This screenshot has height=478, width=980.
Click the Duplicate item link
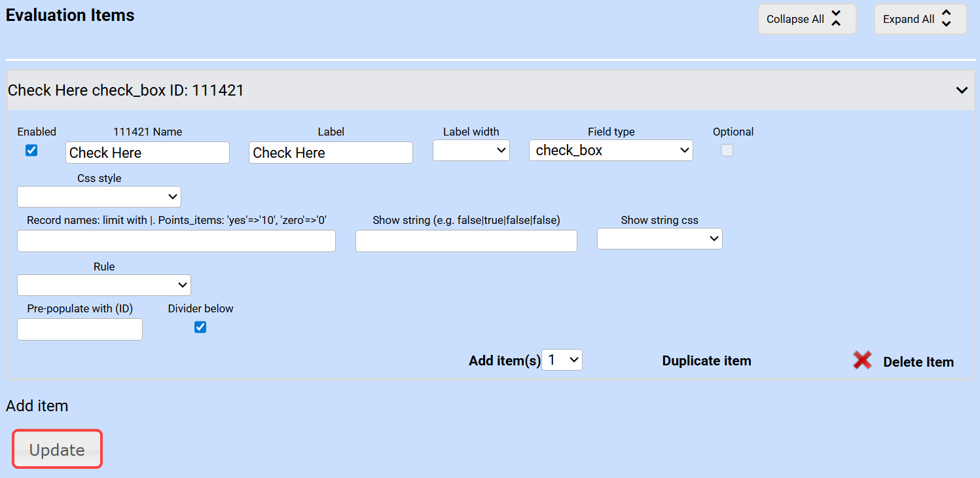point(706,361)
